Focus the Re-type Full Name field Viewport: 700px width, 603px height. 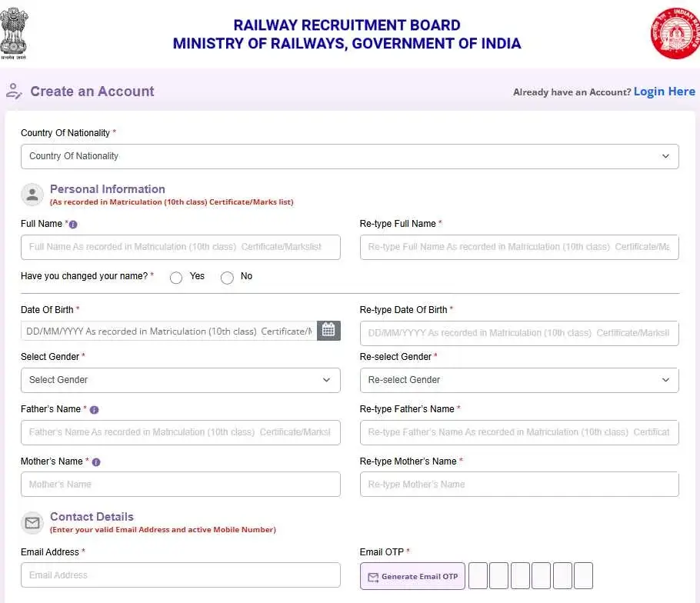pos(519,247)
